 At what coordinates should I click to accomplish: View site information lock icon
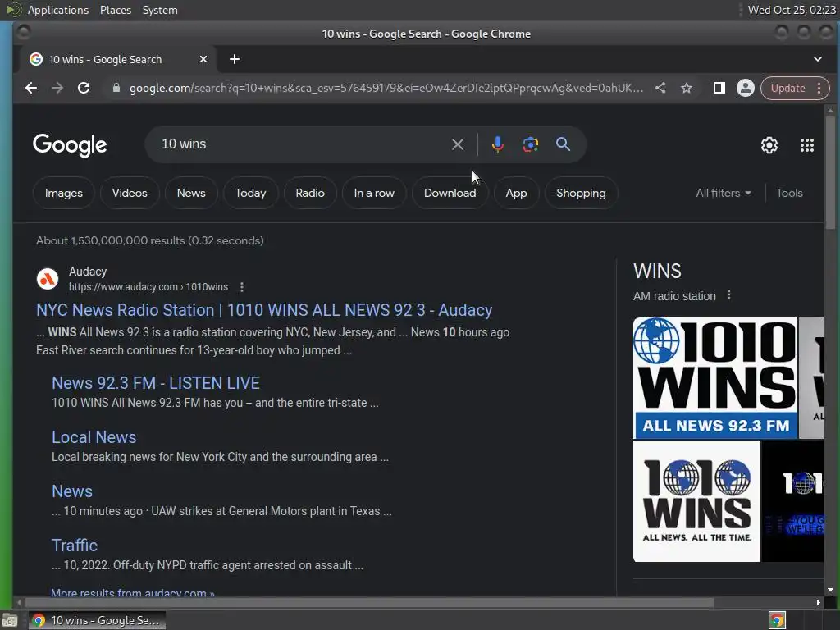click(116, 88)
